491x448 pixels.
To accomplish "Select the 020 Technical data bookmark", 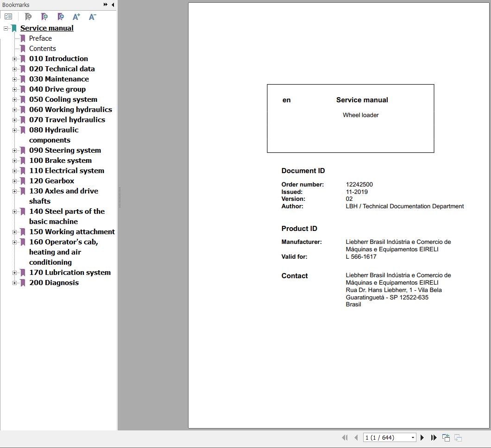I will coord(62,69).
